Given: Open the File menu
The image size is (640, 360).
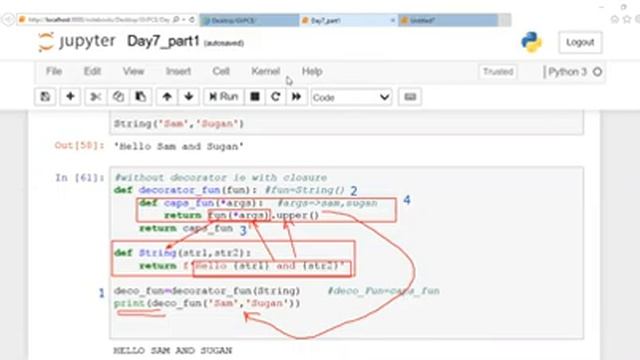Looking at the screenshot, I should tap(54, 71).
